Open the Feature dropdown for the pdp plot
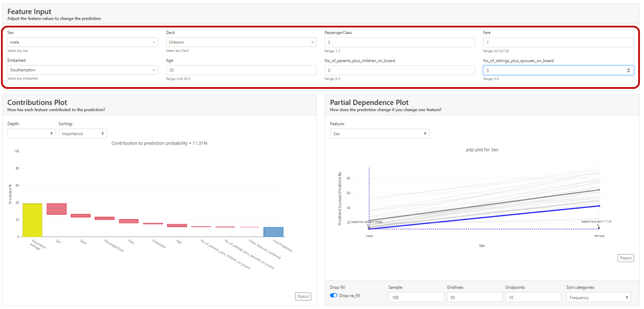 pos(379,133)
